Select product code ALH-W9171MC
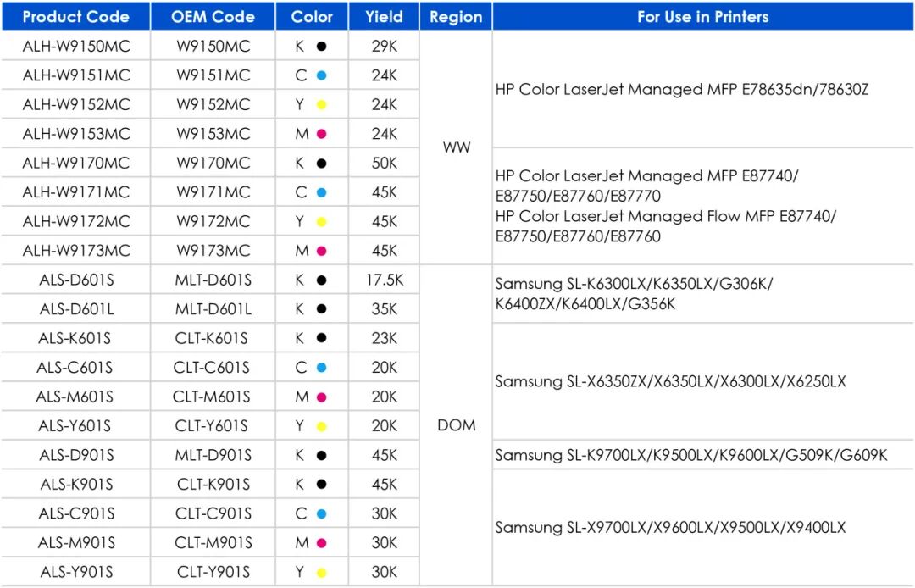The width and height of the screenshot is (915, 588). pos(76,192)
